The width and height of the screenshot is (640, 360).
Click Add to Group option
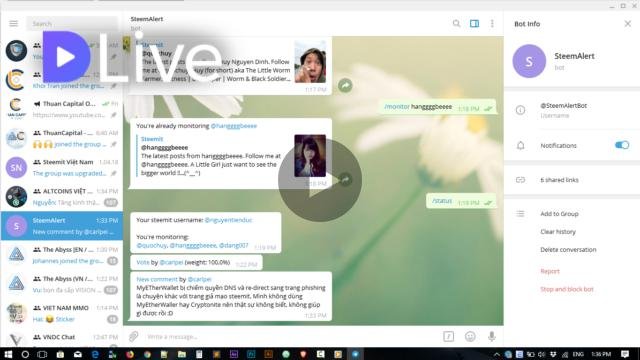559,214
